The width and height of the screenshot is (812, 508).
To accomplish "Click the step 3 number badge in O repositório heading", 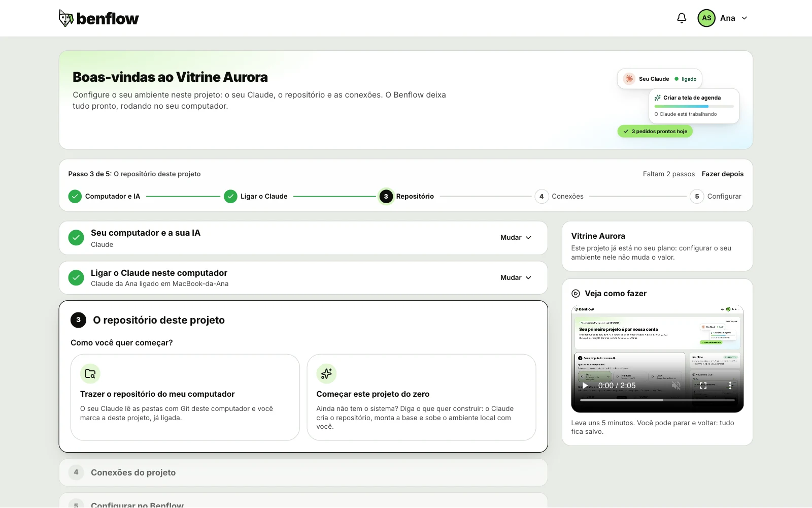I will (x=78, y=320).
